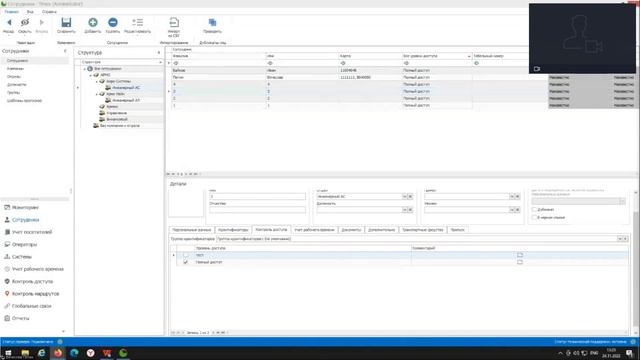640x360 pixels.
Task: Open Firefox from the taskbar
Action: (58, 353)
